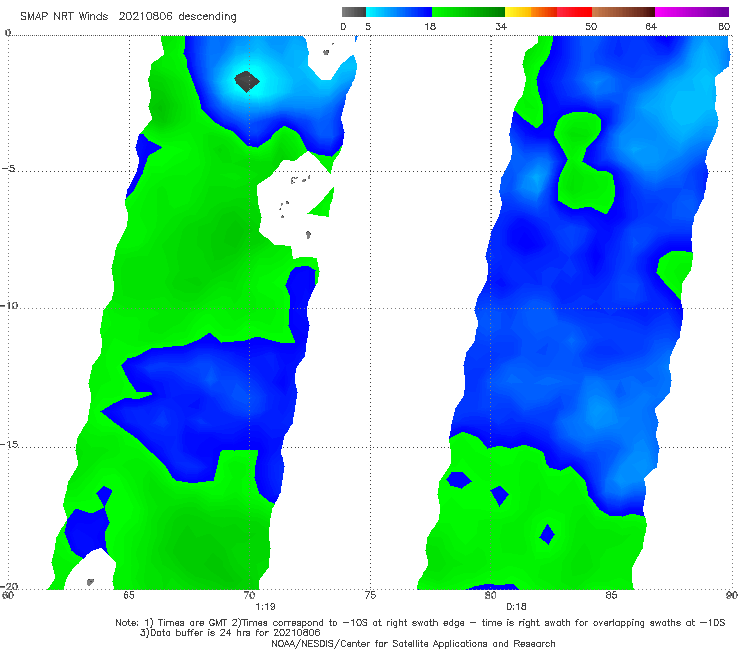The image size is (740, 650).
Task: Click the swath time label under longitude 80
Action: (x=516, y=607)
